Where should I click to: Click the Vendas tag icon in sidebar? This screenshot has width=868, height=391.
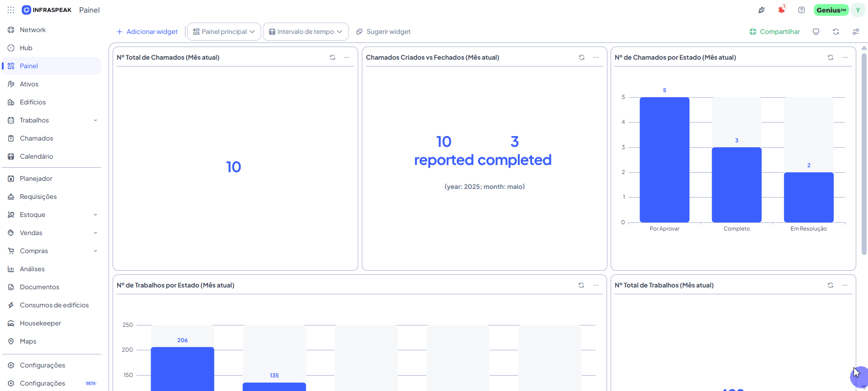pos(11,233)
